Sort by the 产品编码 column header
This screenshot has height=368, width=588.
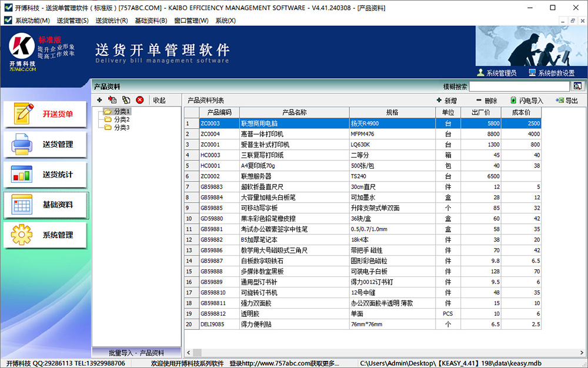[219, 112]
